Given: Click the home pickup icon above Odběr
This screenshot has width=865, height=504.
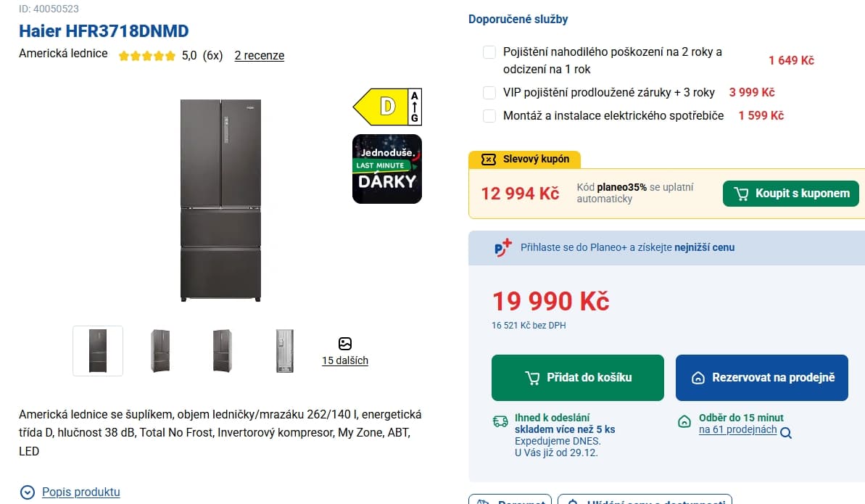Looking at the screenshot, I should click(x=683, y=421).
